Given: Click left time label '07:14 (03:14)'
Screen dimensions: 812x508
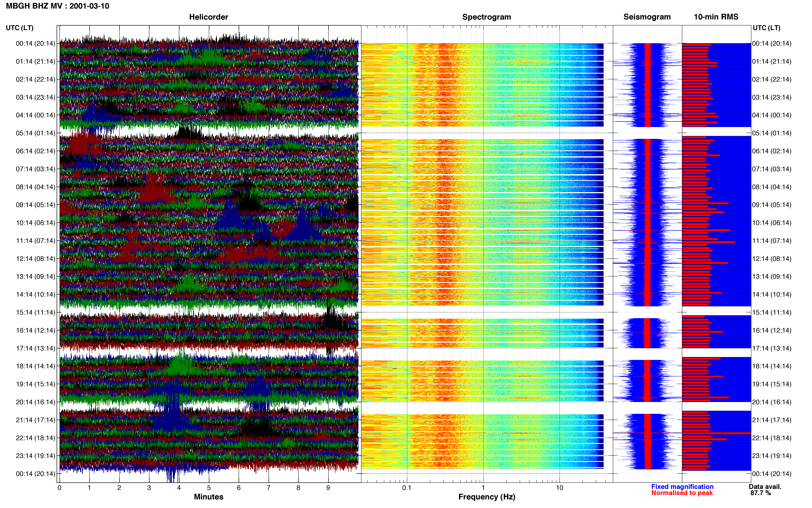Looking at the screenshot, I should click(36, 169).
